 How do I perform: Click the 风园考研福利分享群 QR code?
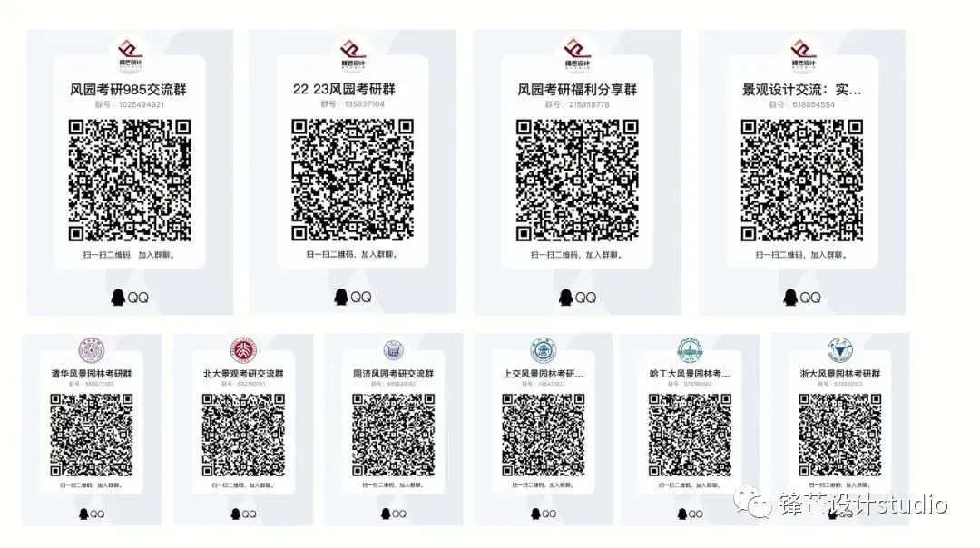coord(577,181)
